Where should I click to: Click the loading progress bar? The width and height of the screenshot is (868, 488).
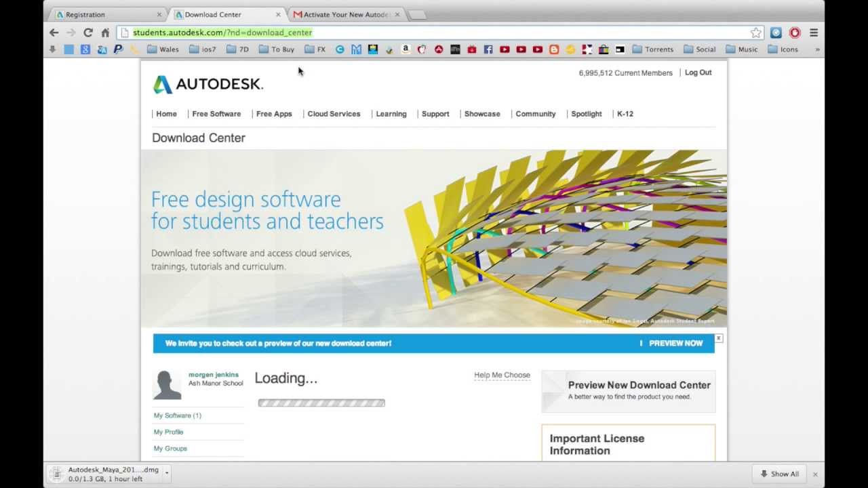click(321, 403)
